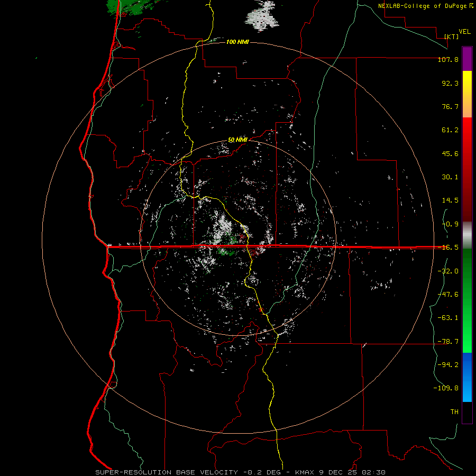
Task: Click the gray near-zero color bar segment
Action: pyautogui.click(x=467, y=235)
